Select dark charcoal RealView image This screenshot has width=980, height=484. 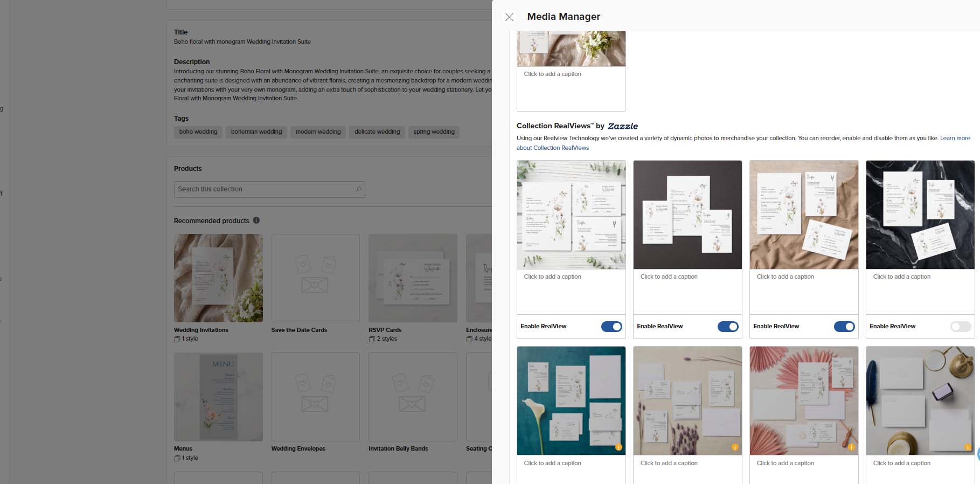click(x=687, y=215)
